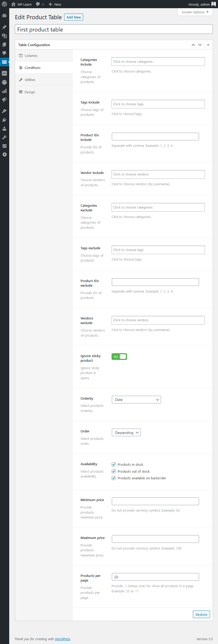The image size is (218, 644).
Task: Select the Product Table sidebar icon
Action: click(4, 62)
